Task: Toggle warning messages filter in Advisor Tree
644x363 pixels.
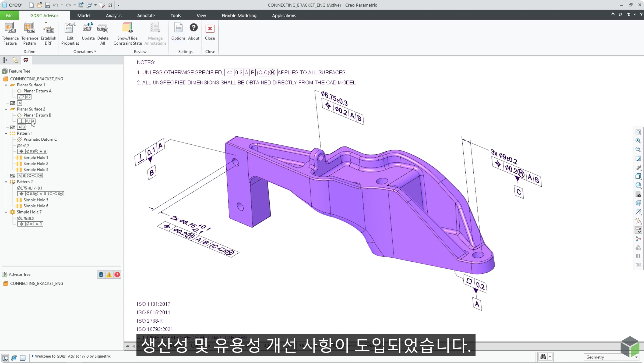Action: click(109, 275)
